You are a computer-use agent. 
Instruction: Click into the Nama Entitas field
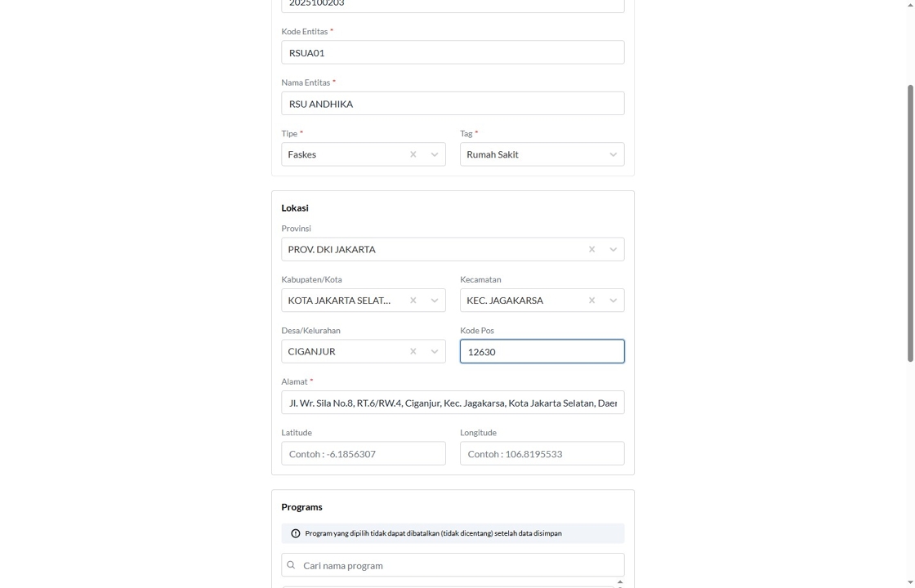point(453,104)
